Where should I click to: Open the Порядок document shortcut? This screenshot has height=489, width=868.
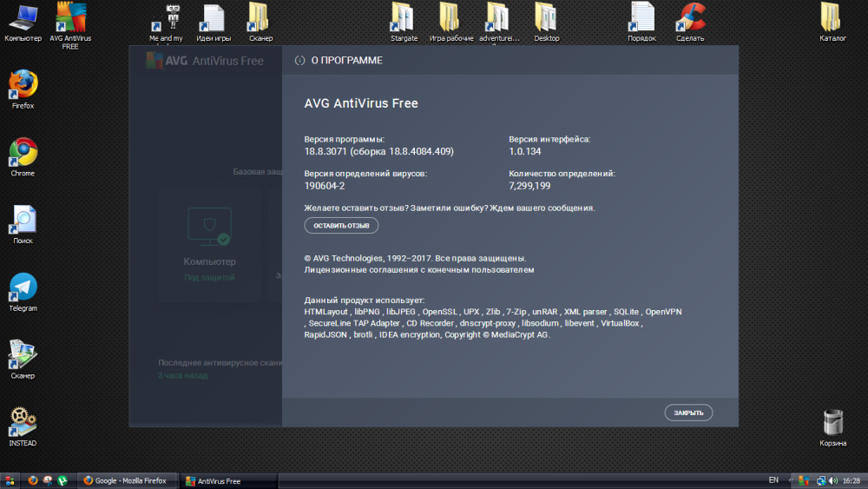(641, 23)
